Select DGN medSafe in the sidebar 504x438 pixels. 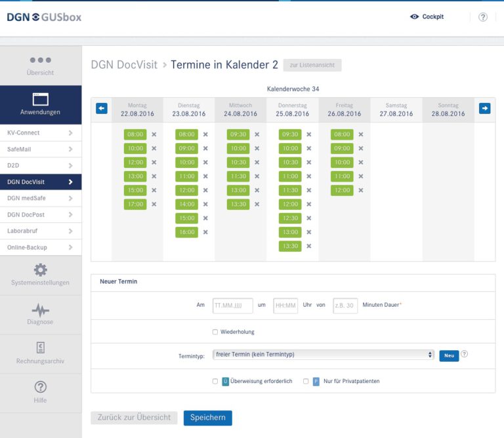(41, 198)
